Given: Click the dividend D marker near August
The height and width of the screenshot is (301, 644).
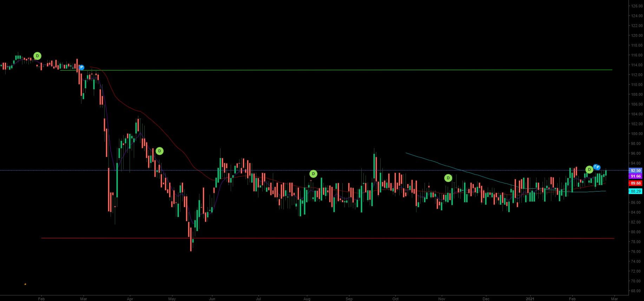Looking at the screenshot, I should (314, 174).
